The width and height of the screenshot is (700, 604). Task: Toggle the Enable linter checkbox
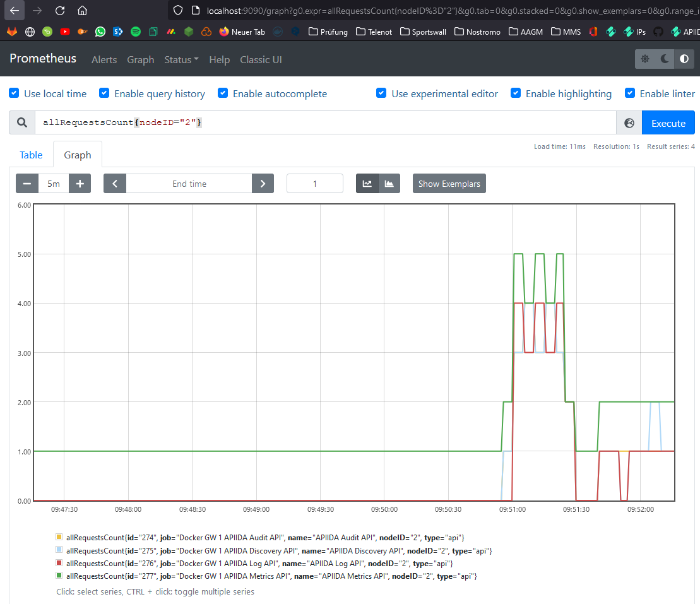[629, 93]
